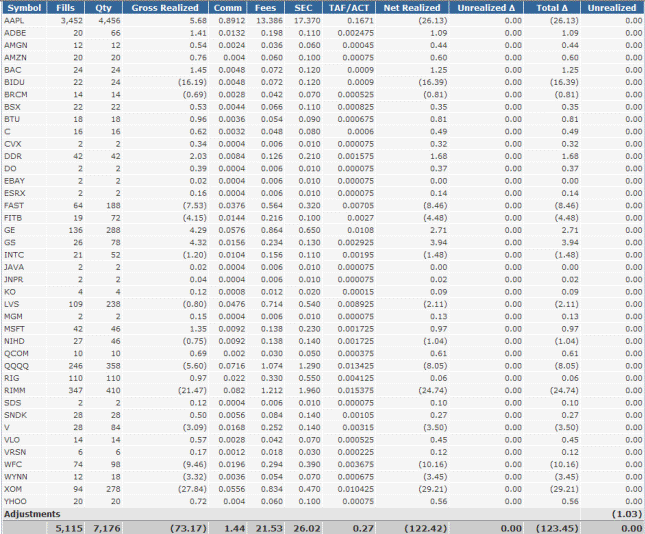Image resolution: width=645 pixels, height=534 pixels.
Task: Select the SDS symbol cell
Action: (12, 403)
